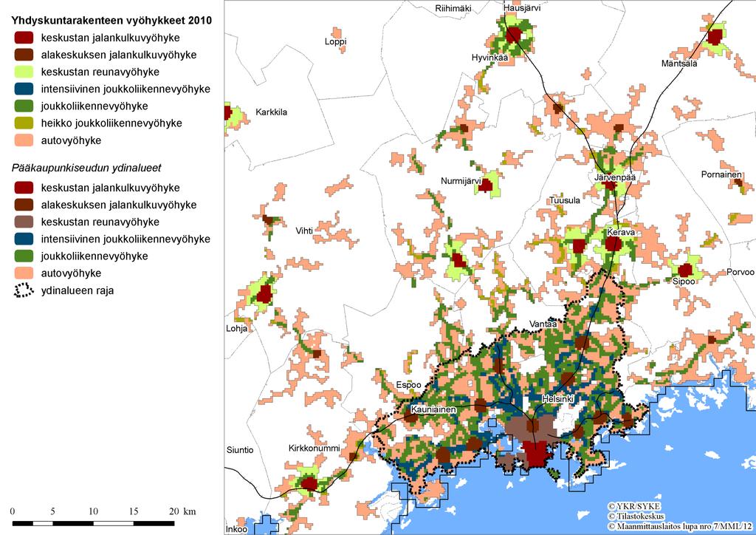The width and height of the screenshot is (756, 535).
Task: Click the '10' label on the scale bar
Action: click(x=93, y=511)
